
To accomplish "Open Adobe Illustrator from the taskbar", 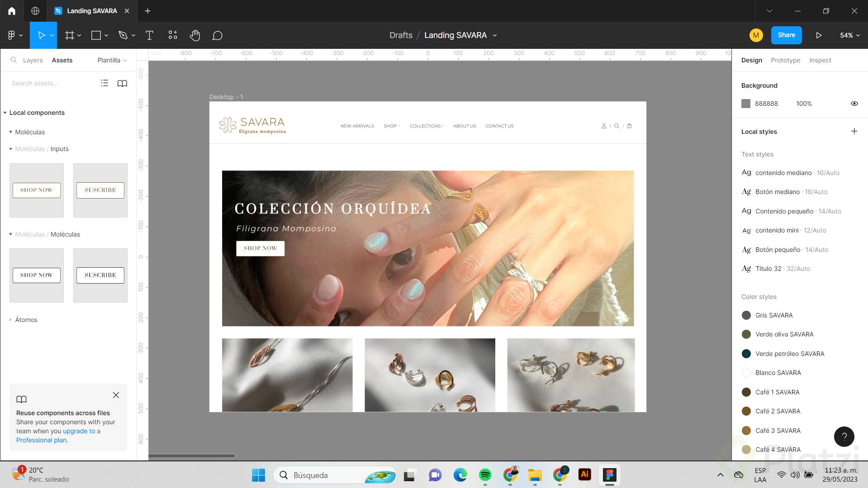I will pyautogui.click(x=585, y=474).
